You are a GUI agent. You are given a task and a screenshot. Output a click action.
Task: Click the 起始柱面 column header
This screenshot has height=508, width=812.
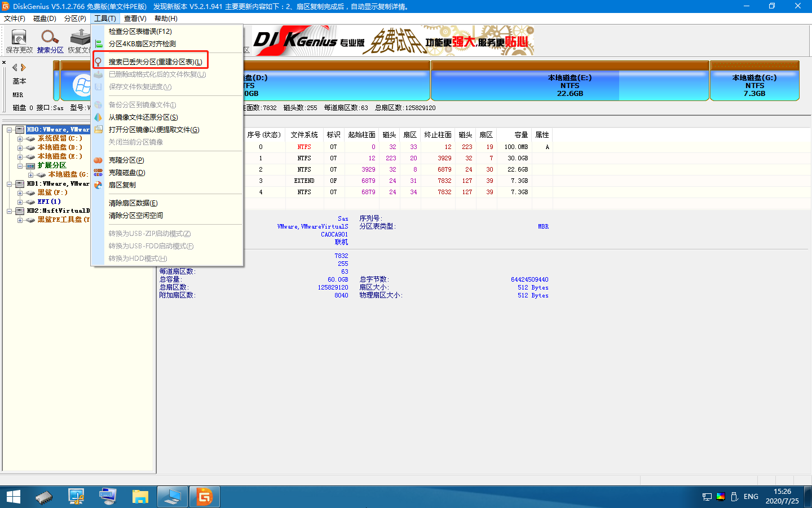[x=361, y=135]
